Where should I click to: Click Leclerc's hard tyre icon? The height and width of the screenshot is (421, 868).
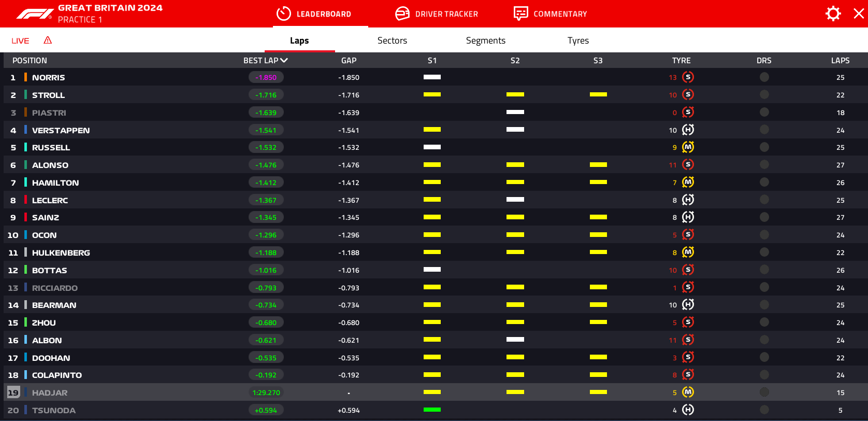click(688, 200)
